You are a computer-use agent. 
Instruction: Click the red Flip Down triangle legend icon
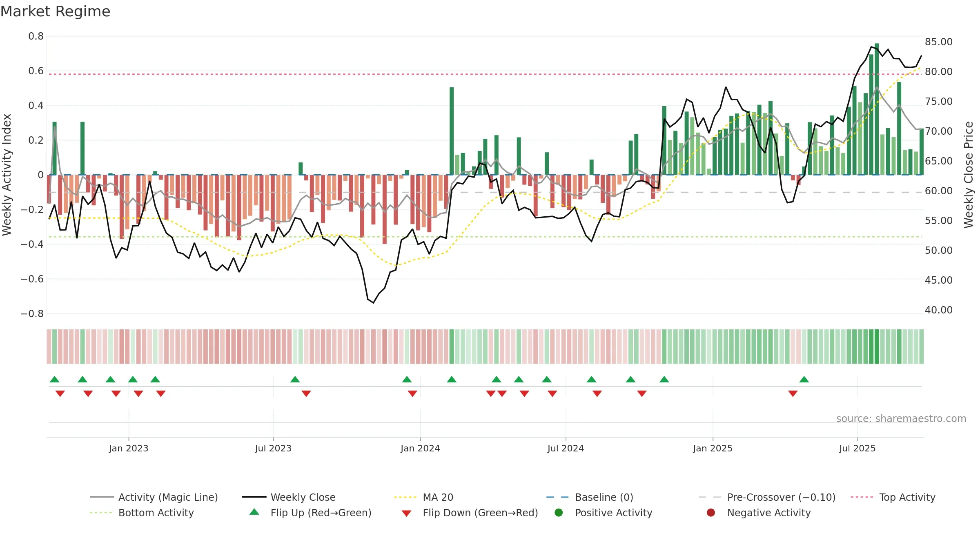406,513
